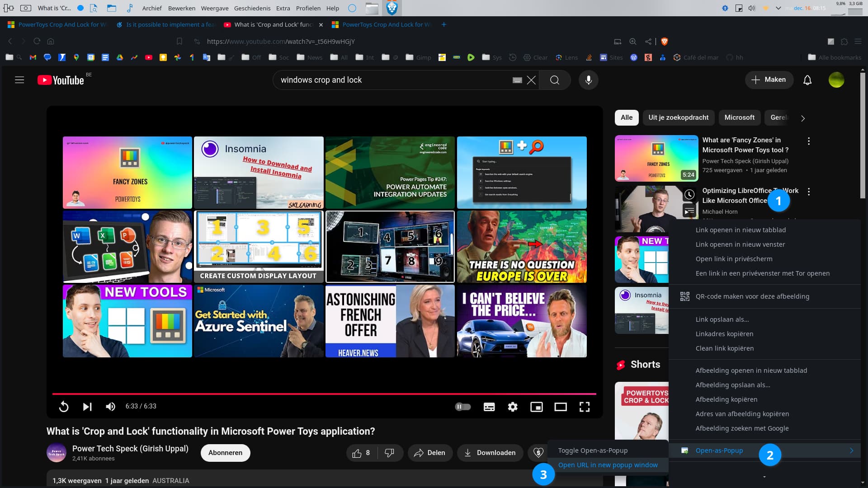
Task: Open on-screen keyboard in search box
Action: (517, 80)
